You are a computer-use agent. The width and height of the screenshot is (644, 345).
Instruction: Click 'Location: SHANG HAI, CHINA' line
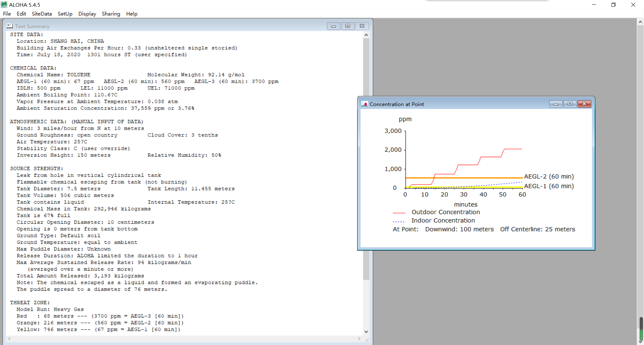[60, 41]
